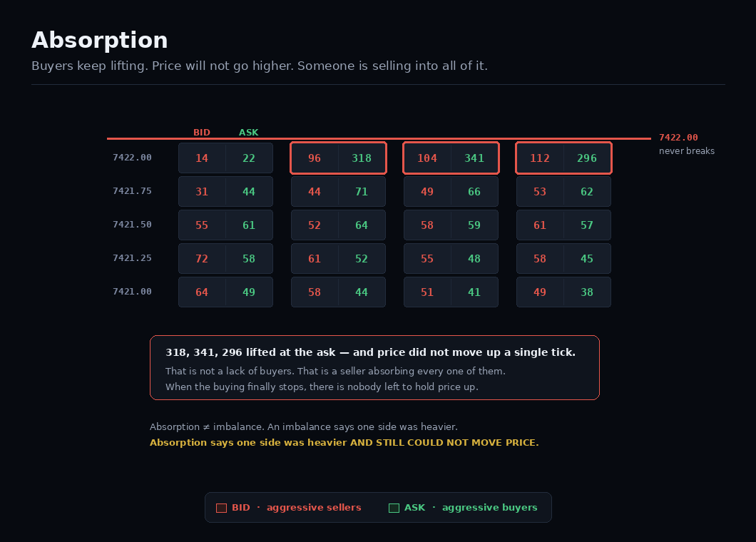This screenshot has width=756, height=542.
Task: Select the highlighted 318 ask cell
Action: 362,158
